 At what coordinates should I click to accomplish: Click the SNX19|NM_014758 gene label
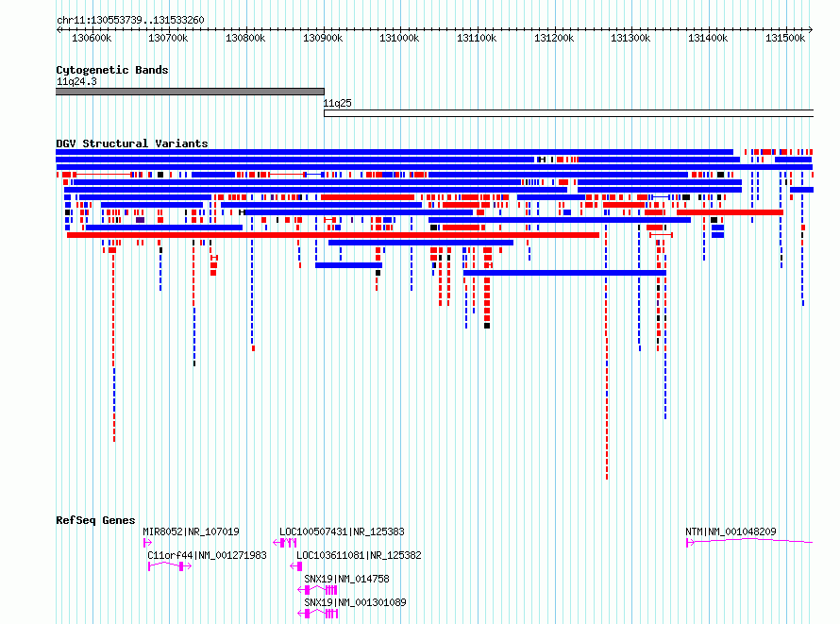(346, 579)
